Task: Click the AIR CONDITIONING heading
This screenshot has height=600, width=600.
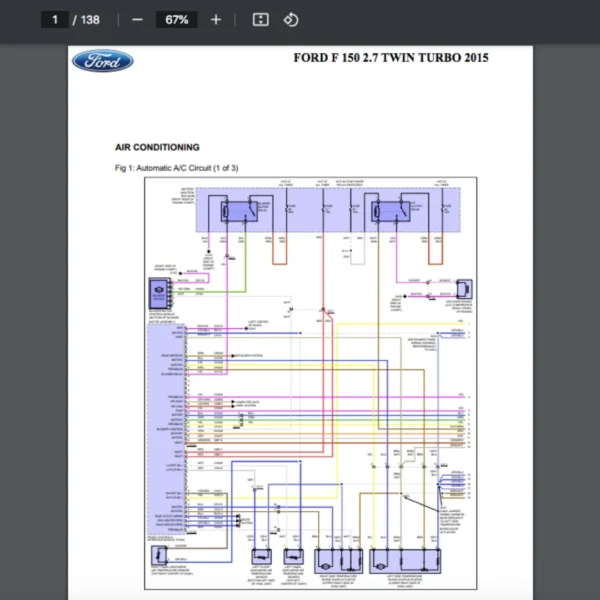Action: 157,147
